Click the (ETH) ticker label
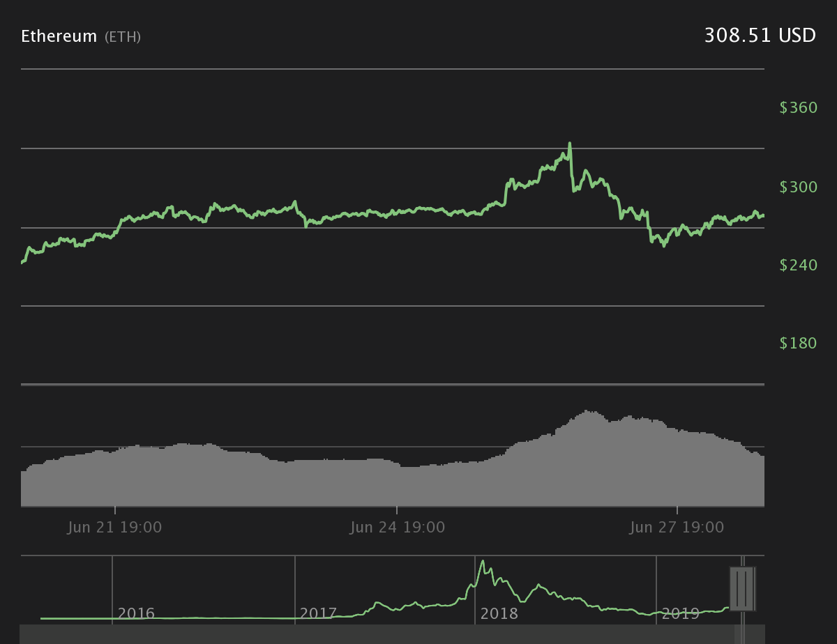 [x=123, y=37]
